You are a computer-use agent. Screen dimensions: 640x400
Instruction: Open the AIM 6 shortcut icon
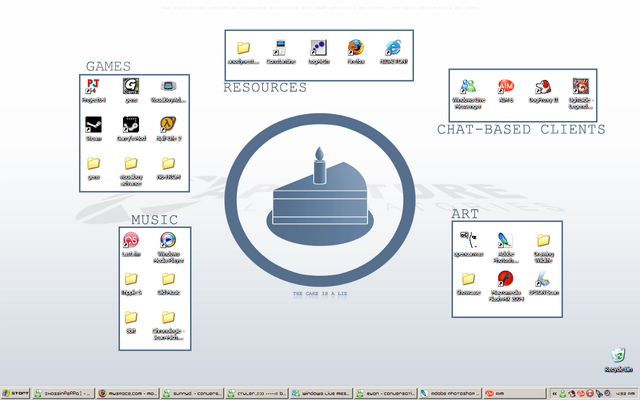click(x=506, y=86)
